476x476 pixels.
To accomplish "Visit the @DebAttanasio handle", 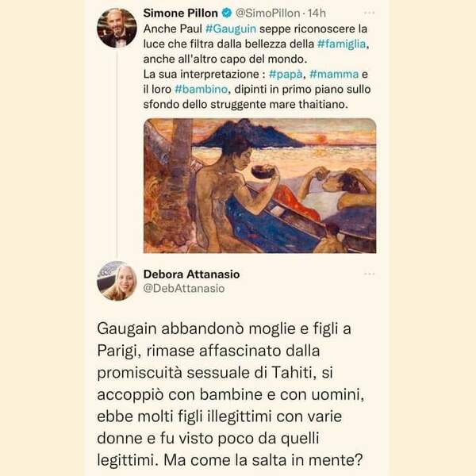I will (184, 288).
